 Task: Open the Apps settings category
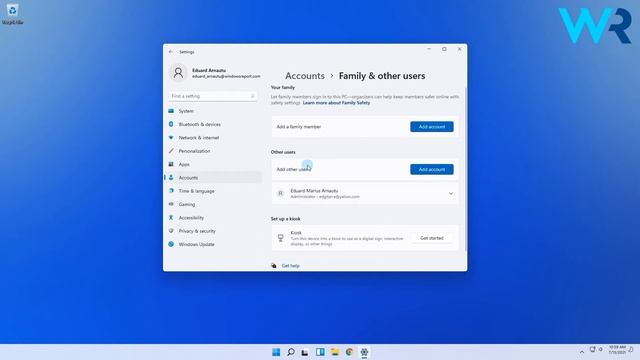(184, 164)
